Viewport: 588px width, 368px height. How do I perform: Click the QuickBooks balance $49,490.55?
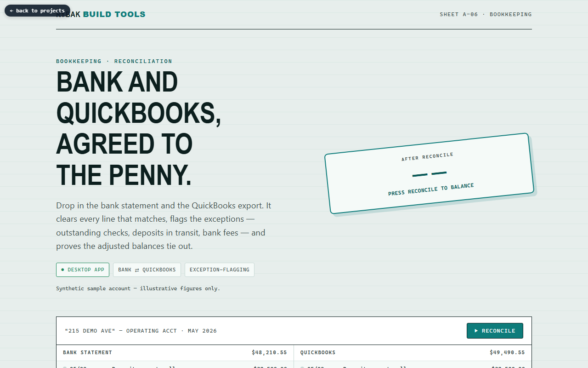point(507,353)
